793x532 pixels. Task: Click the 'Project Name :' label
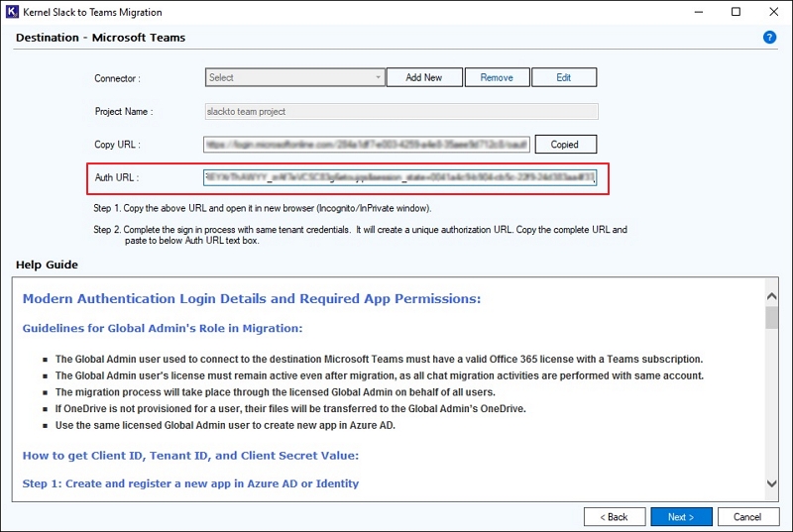tap(124, 111)
